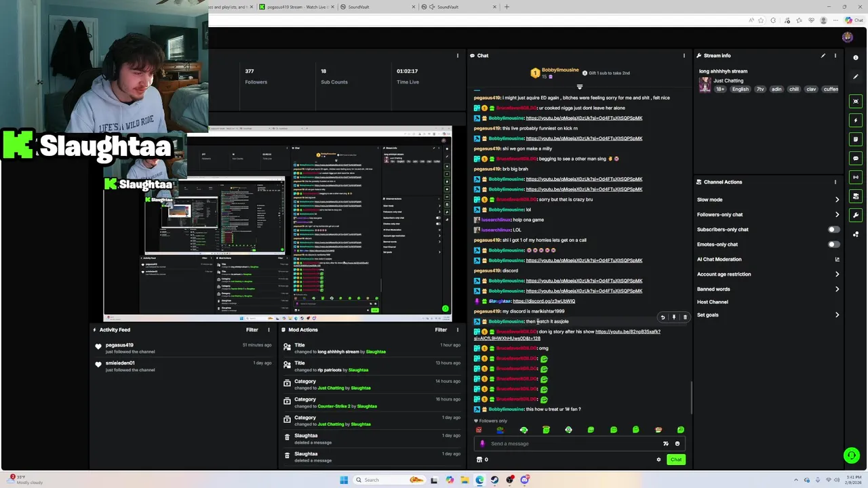Click the info icon in right sidebar
This screenshot has height=488, width=868.
pyautogui.click(x=856, y=58)
